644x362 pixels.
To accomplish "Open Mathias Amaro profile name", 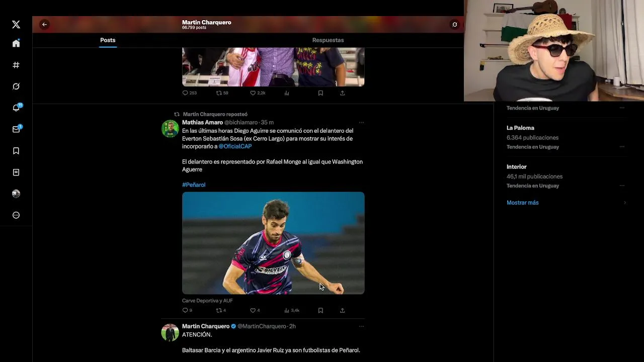I will point(202,122).
